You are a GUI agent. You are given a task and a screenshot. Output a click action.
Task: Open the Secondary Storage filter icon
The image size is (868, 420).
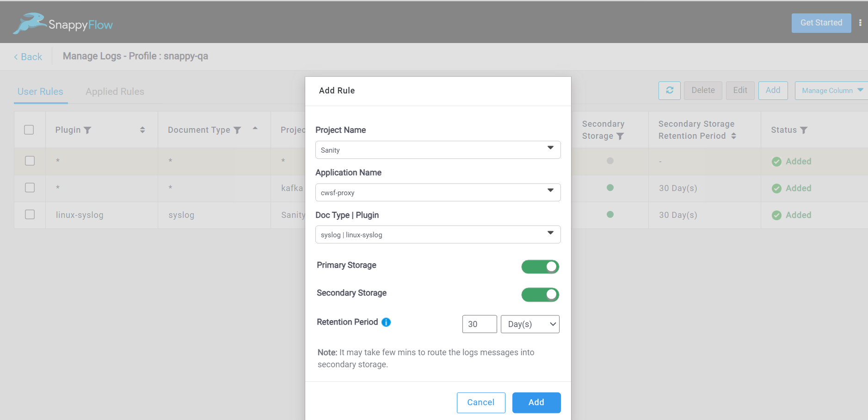pyautogui.click(x=620, y=136)
